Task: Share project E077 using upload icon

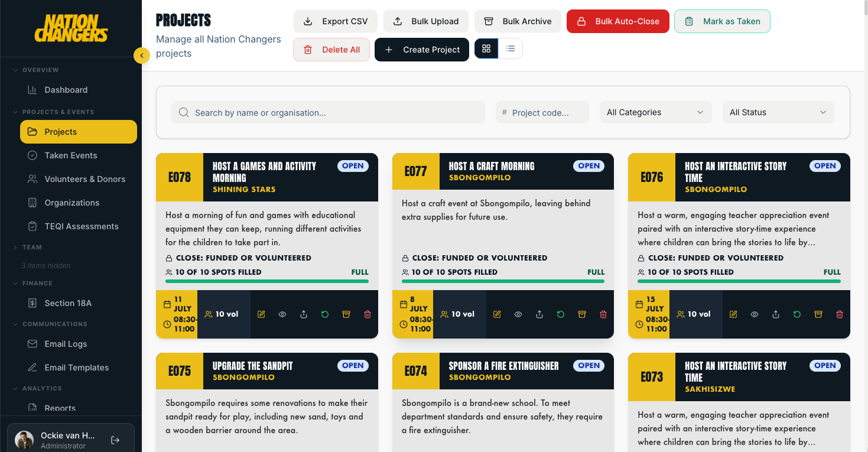Action: click(539, 314)
